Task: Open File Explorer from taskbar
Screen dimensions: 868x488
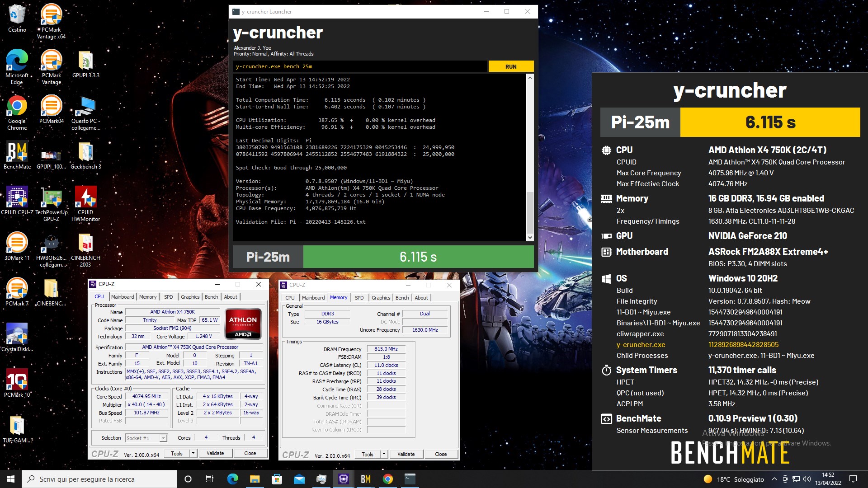Action: point(255,479)
